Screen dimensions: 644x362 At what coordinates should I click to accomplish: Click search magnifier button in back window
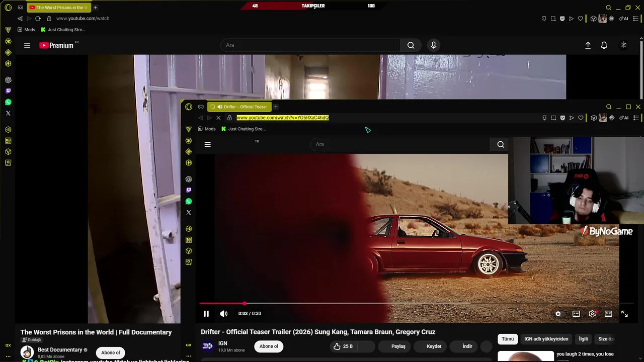[x=411, y=45]
